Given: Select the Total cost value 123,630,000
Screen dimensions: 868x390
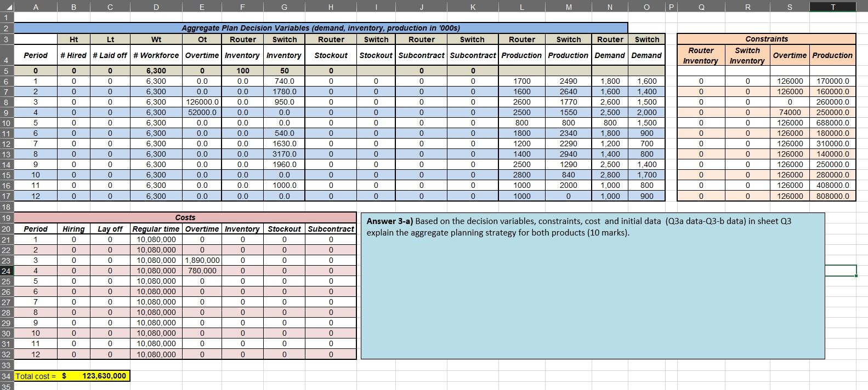Looking at the screenshot, I should 104,376.
